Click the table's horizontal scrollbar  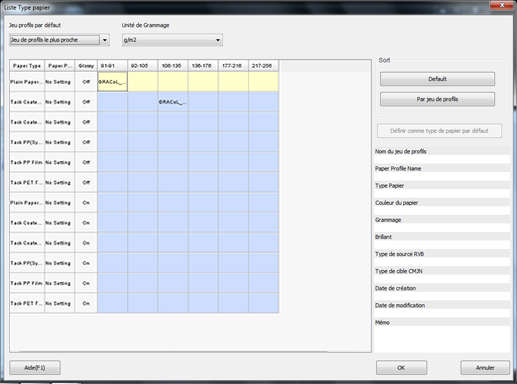173,351
